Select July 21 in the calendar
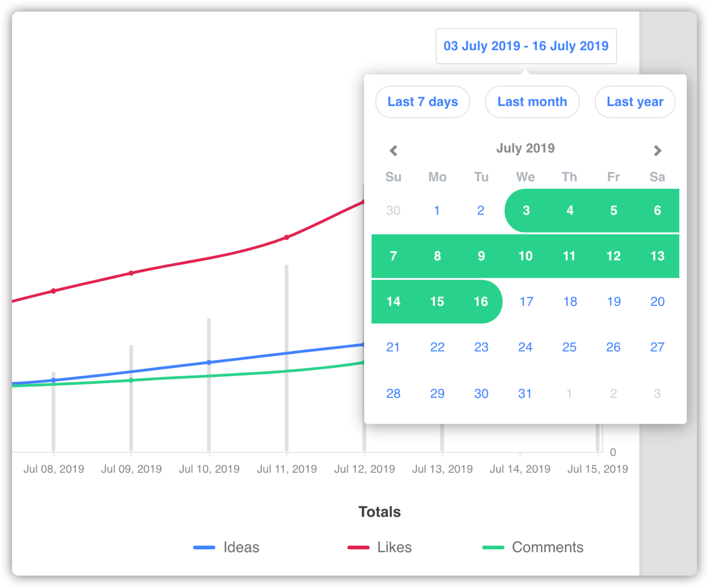Screen dimensions: 709x588 pos(393,347)
